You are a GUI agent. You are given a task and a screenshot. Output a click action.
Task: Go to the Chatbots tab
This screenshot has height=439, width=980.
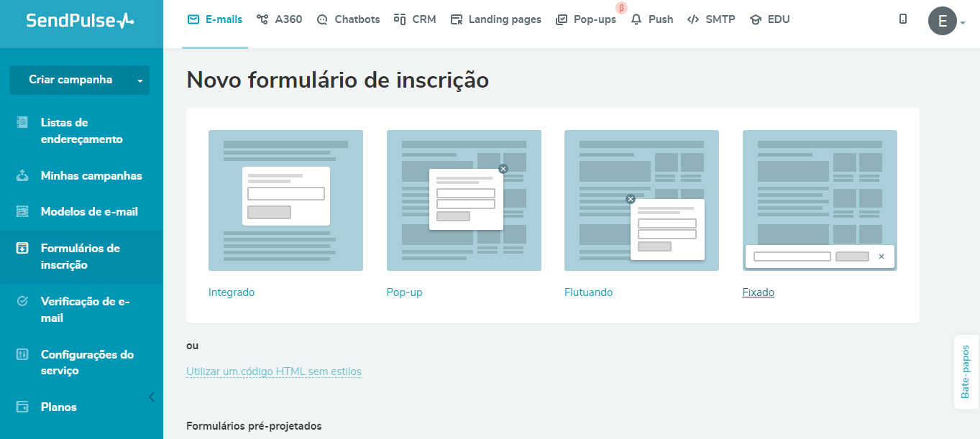[x=349, y=19]
